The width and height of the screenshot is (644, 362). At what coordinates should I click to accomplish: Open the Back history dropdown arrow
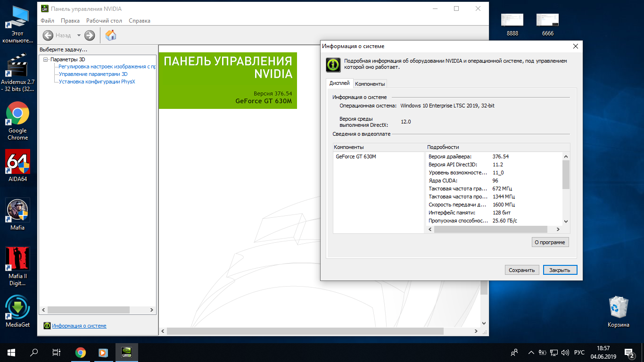[x=79, y=35]
